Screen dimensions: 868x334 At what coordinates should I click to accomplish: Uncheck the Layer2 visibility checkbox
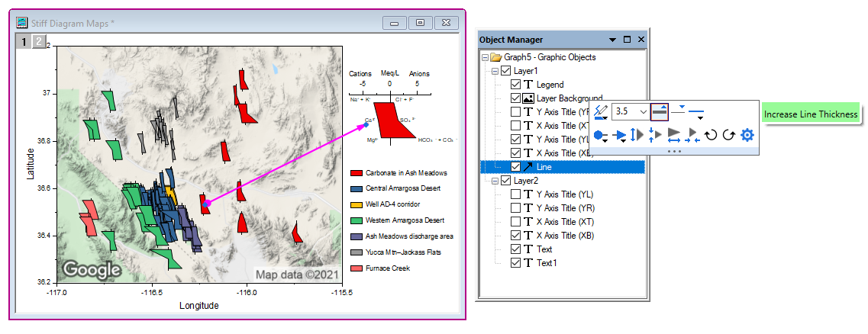[505, 181]
